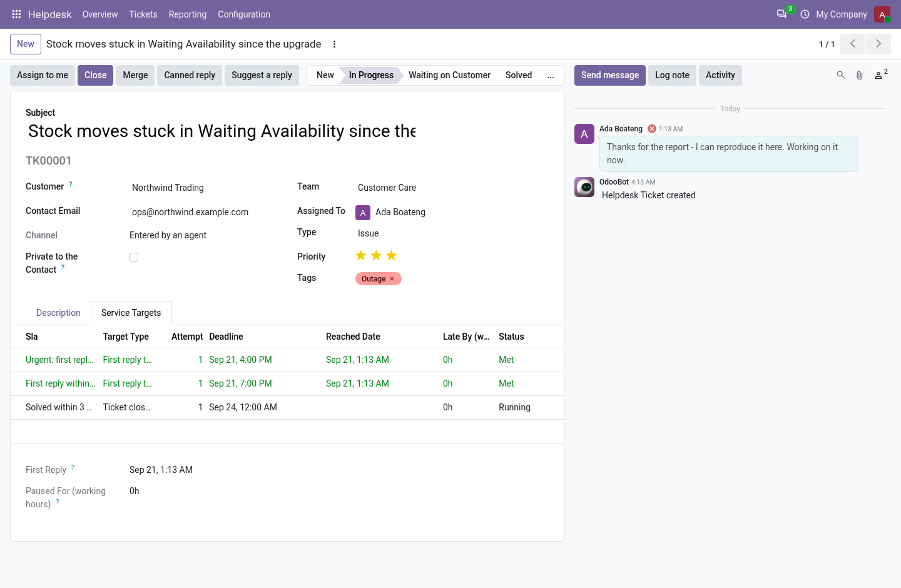Open the ticket action menu (three dots)
This screenshot has width=901, height=588.
tap(334, 44)
